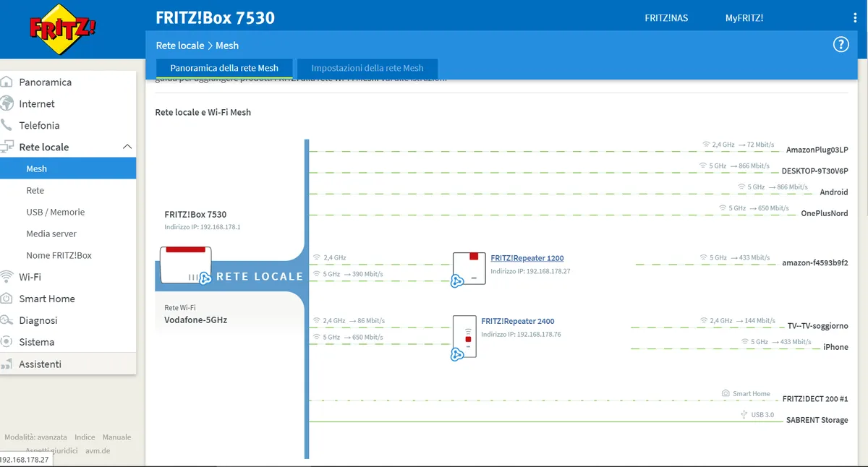Click the FRITZ! logo
Image resolution: width=868 pixels, height=467 pixels.
[x=62, y=30]
